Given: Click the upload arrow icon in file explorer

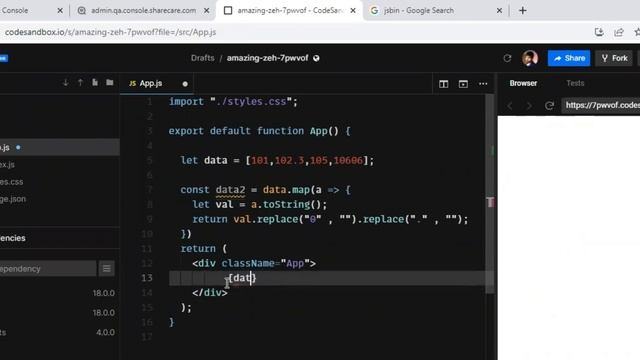Looking at the screenshot, I should coord(80,83).
